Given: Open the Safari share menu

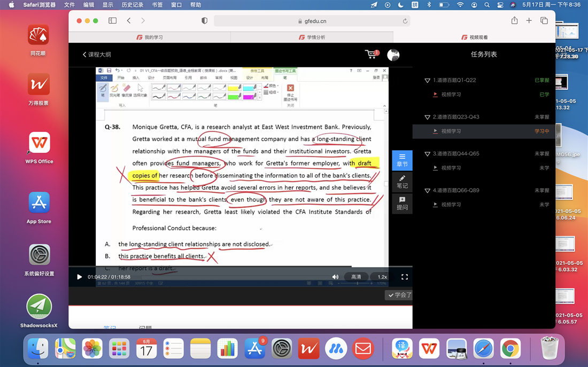Looking at the screenshot, I should (514, 20).
